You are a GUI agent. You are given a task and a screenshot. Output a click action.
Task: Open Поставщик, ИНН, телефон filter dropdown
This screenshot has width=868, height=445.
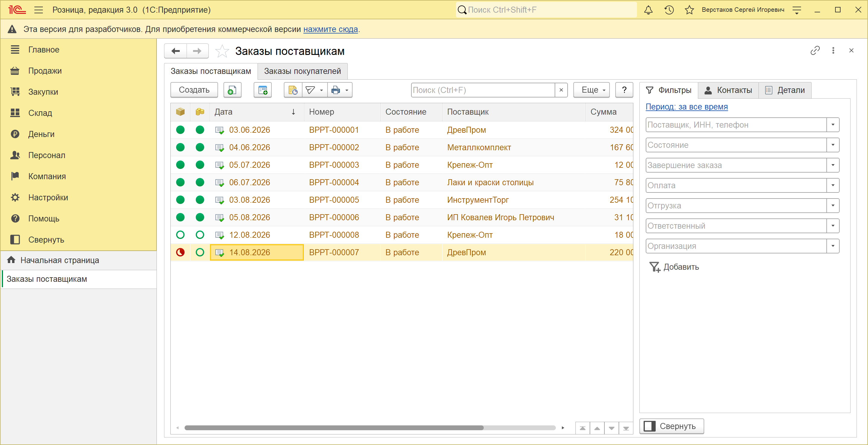point(833,125)
